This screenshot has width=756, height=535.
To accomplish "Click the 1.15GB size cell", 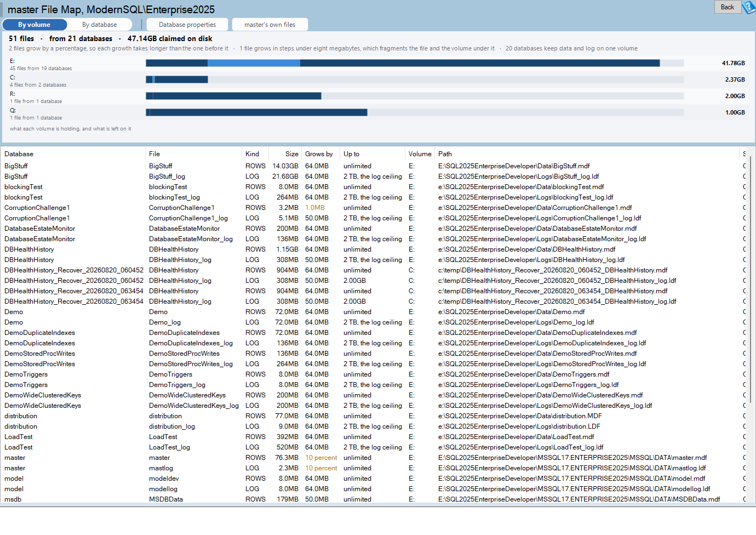I will point(287,249).
